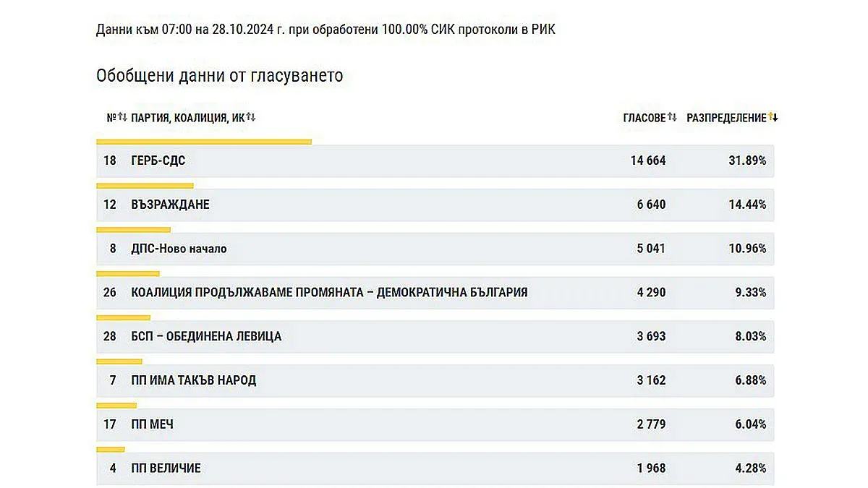
Task: Click КОАЛИЦИЯ ПРОДЪЛЖАВАМЕ ПРОМЯНАТА – ДЕМОКРАТИЧНА БЪЛГАРИЯ
Action: point(329,293)
